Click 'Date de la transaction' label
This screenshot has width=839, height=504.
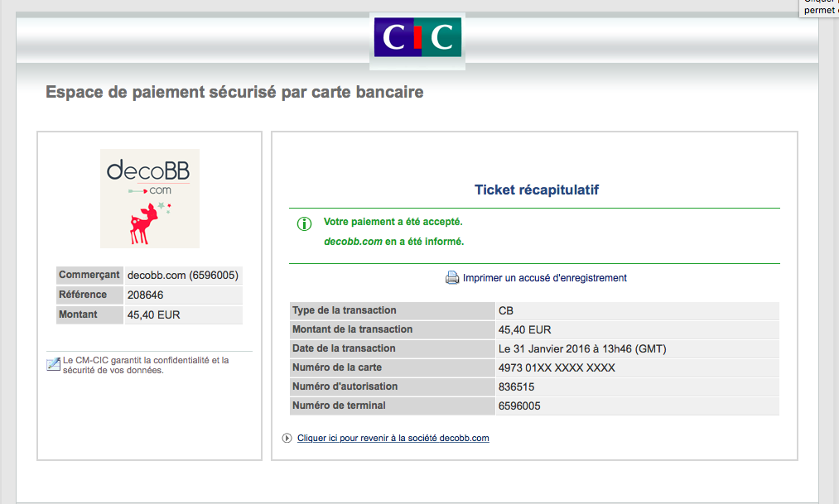[x=393, y=349]
